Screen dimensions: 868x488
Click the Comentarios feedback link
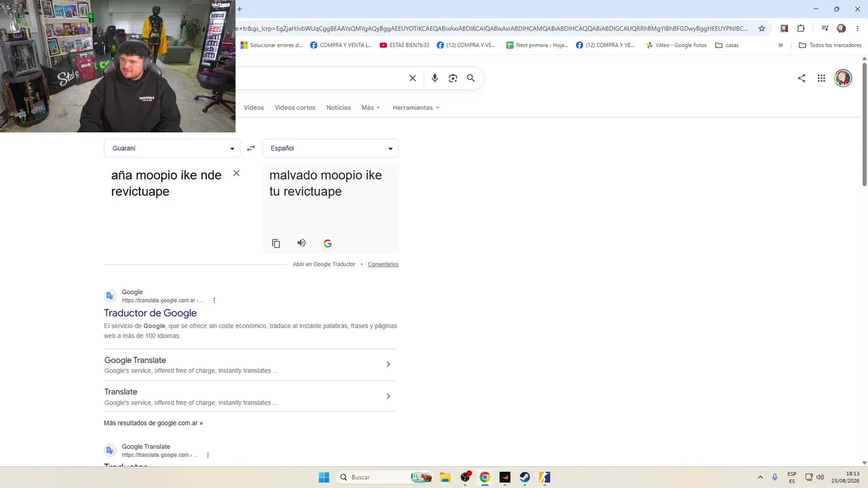pyautogui.click(x=383, y=264)
